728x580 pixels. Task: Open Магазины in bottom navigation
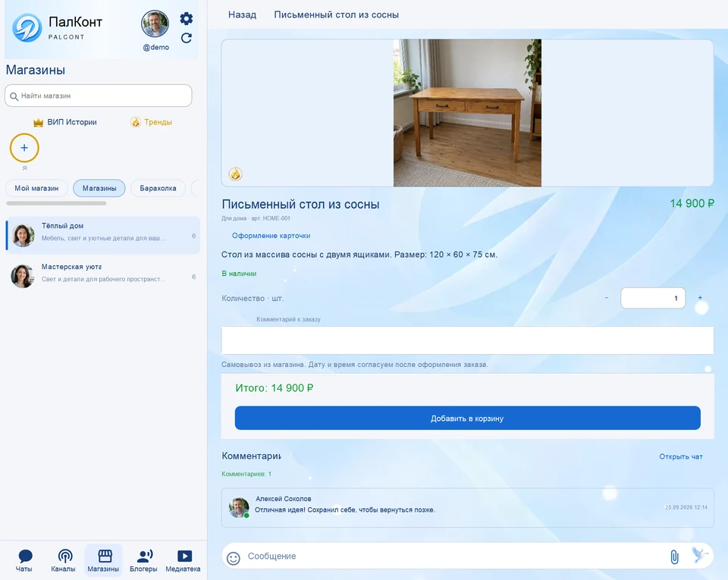coord(104,560)
